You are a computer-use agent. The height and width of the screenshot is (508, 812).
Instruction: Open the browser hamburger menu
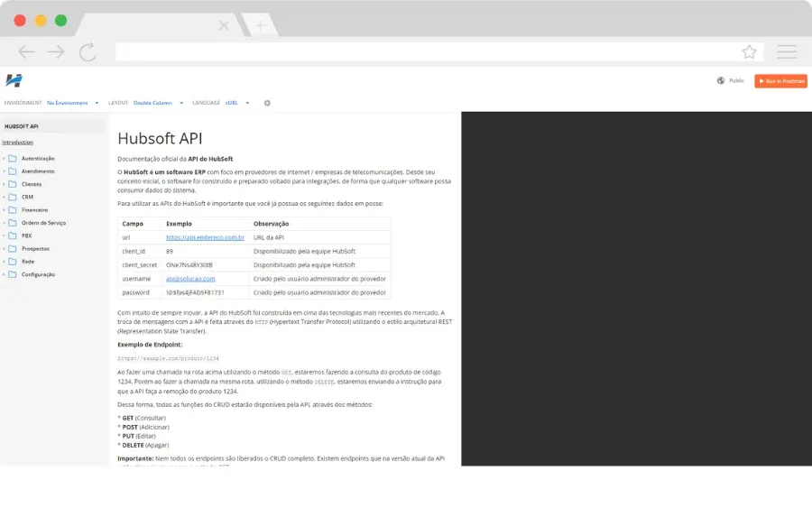[x=786, y=51]
